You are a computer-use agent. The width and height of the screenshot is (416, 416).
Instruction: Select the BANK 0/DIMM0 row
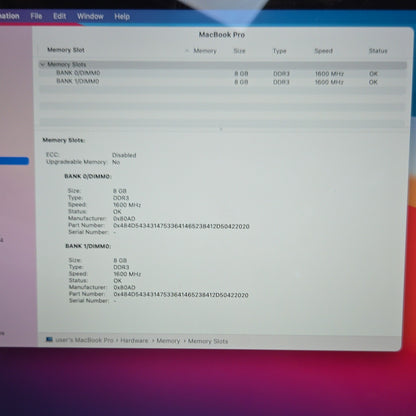(x=223, y=73)
